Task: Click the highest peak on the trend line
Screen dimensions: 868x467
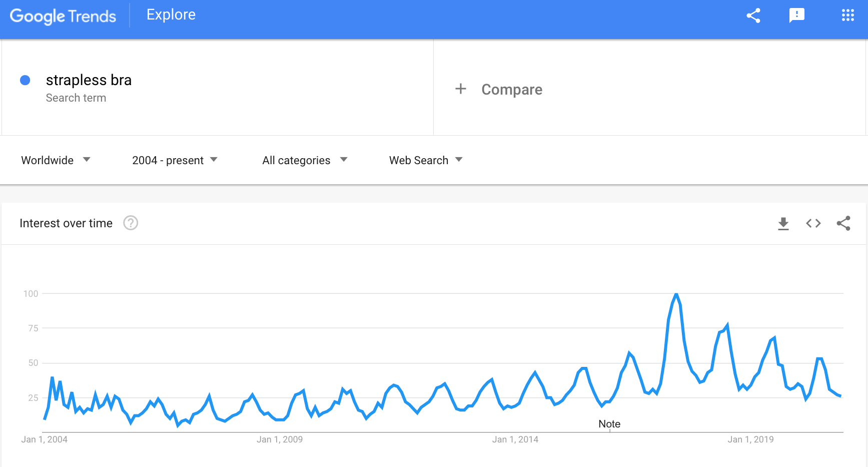Action: click(676, 294)
